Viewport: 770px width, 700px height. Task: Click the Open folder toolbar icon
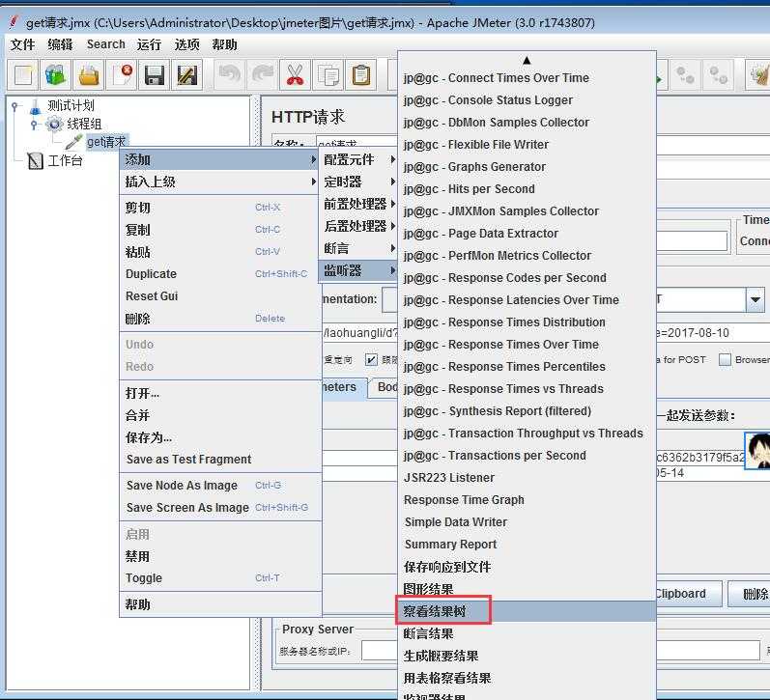coord(89,75)
